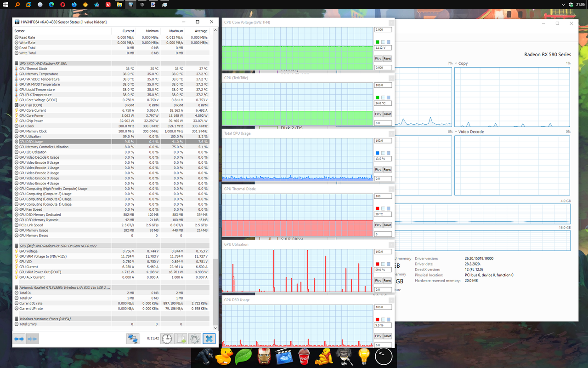Select the Current DL rate sensor row
Viewport: 588px width, 368px height.
112,303
